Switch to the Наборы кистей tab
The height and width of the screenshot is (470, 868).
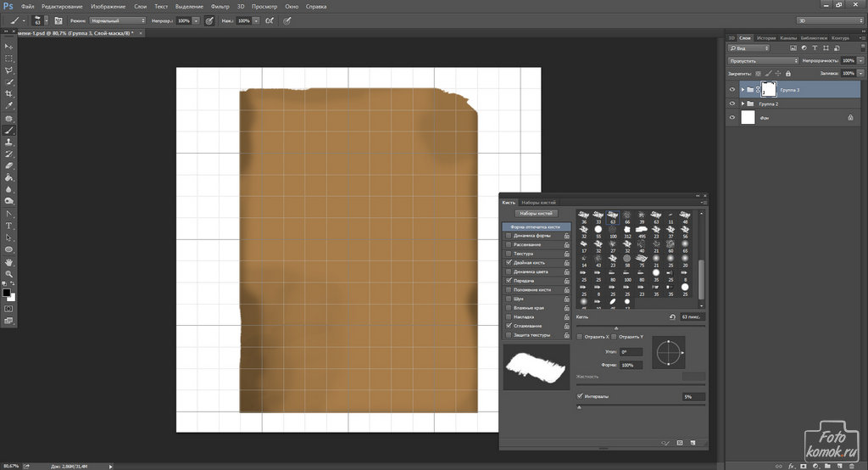(538, 202)
